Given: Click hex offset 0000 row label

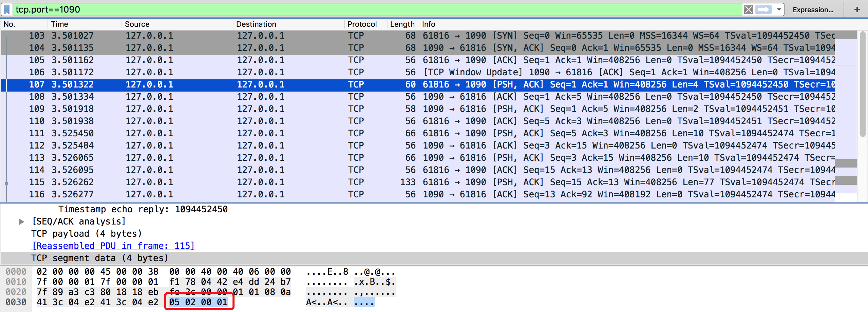Looking at the screenshot, I should point(16,272).
